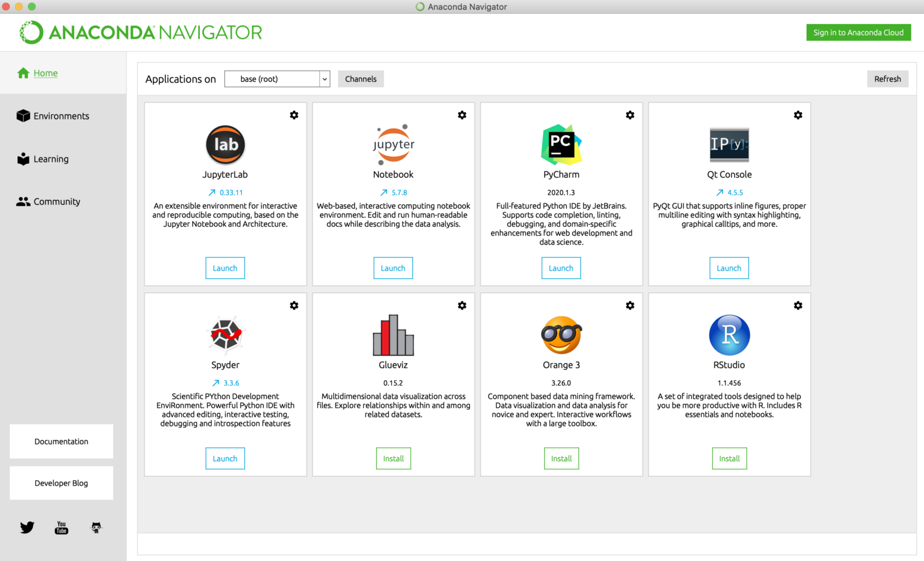The height and width of the screenshot is (561, 924).
Task: Click Qt Console update arrow icon
Action: click(x=720, y=193)
